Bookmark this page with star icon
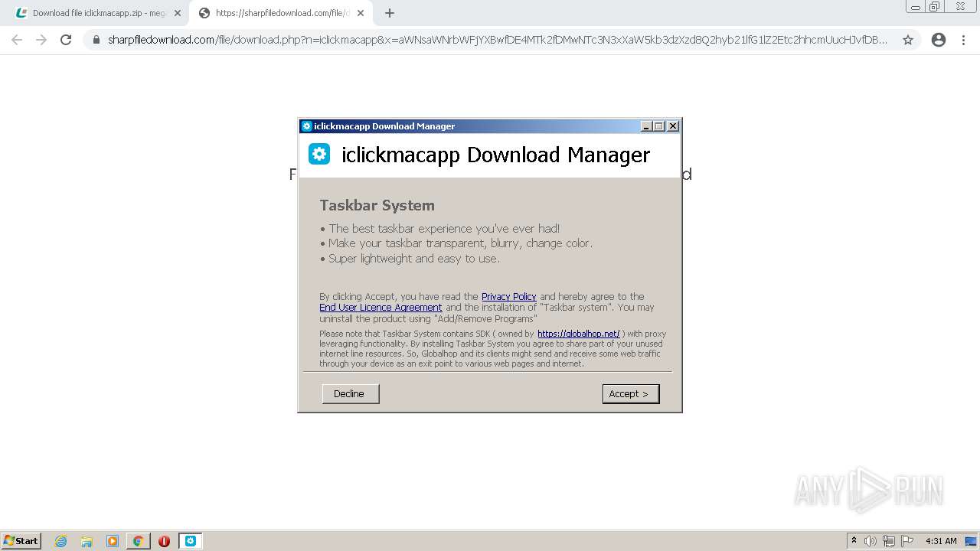 [x=908, y=40]
